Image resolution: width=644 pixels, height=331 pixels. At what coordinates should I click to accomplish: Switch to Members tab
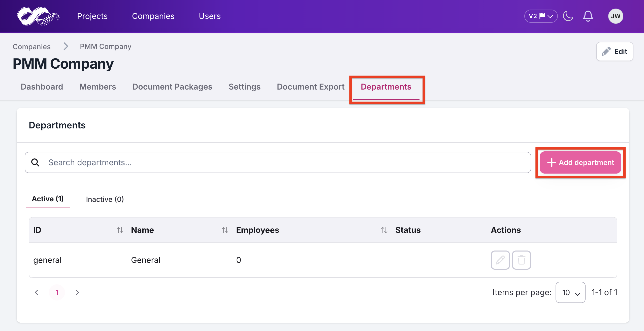98,87
